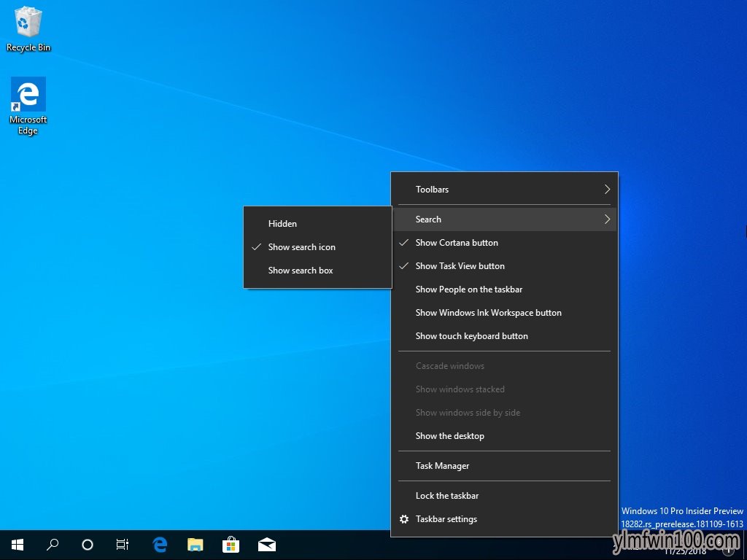Open the Mail app on taskbar
747x560 pixels.
(x=267, y=544)
